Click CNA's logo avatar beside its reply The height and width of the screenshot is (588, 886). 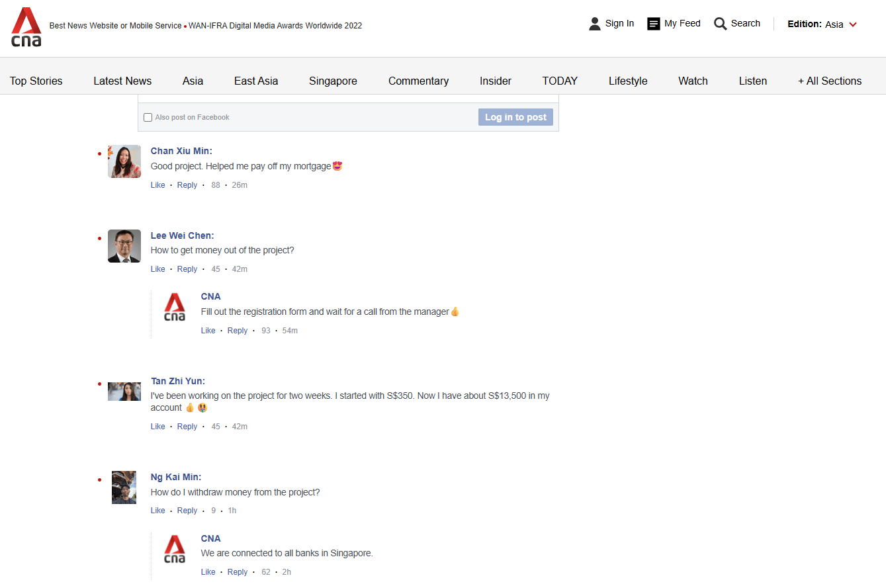click(174, 307)
